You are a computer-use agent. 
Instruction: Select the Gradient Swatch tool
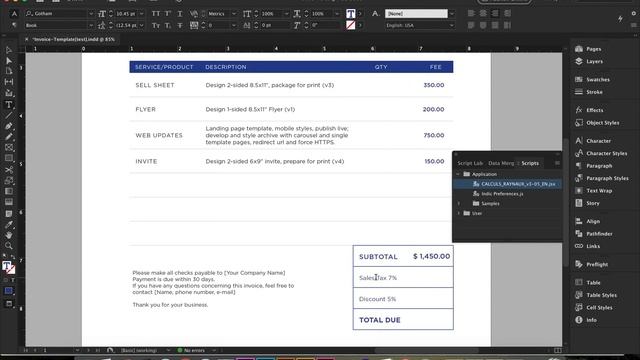point(9,191)
